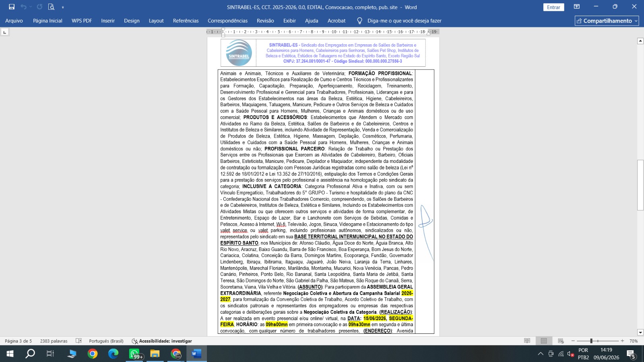Switch to Web Layout view
Screen dimensions: 644x362
(x=561, y=341)
